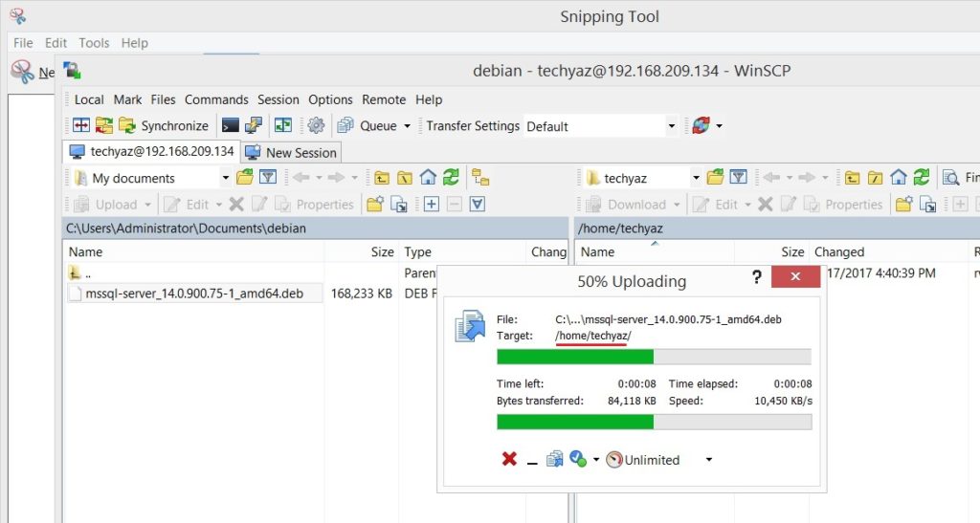Open the remote techyaz directory dropdown
Image resolution: width=980 pixels, height=523 pixels.
(x=696, y=178)
